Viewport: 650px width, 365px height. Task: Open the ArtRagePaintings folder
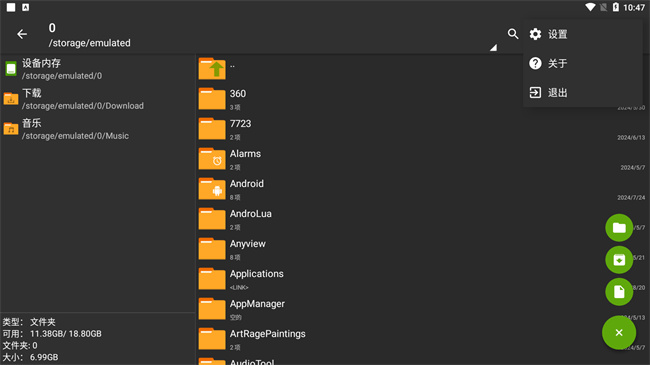[x=422, y=339]
